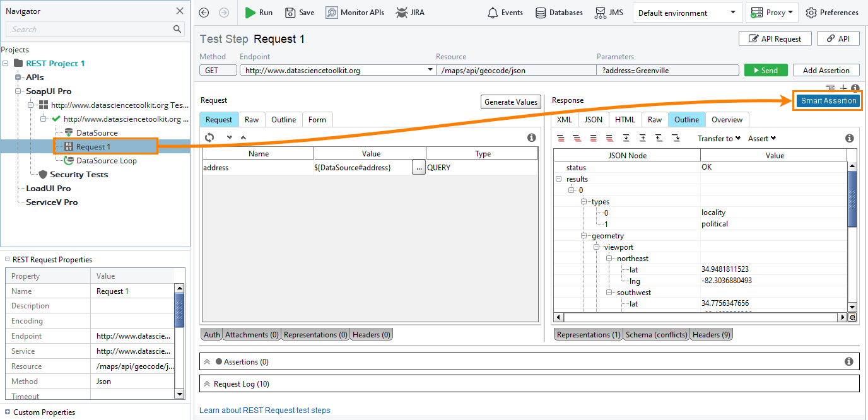868x420 pixels.
Task: Click the Run button in the toolbar
Action: tap(259, 13)
